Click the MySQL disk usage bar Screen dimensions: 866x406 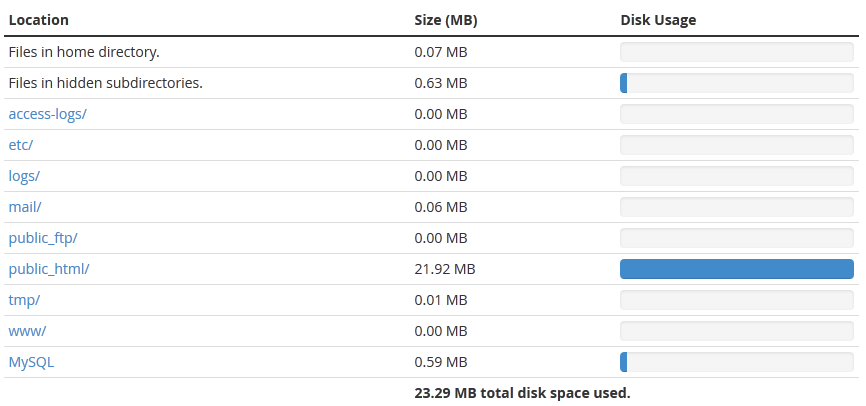coord(736,362)
